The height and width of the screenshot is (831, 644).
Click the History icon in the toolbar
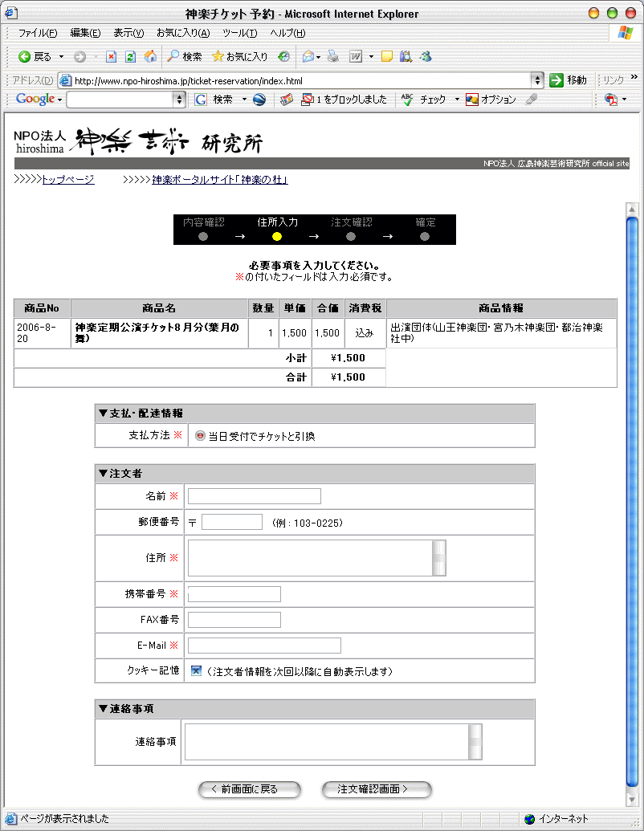pos(284,56)
